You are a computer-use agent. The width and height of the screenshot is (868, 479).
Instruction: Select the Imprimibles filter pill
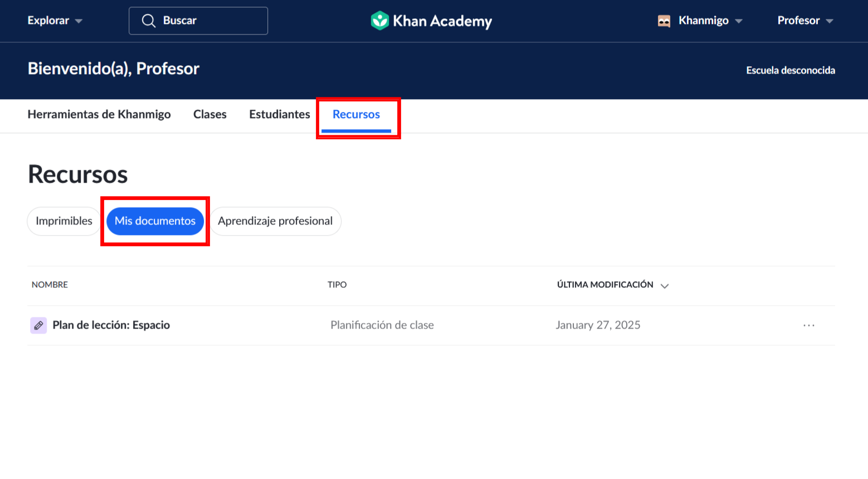click(64, 221)
